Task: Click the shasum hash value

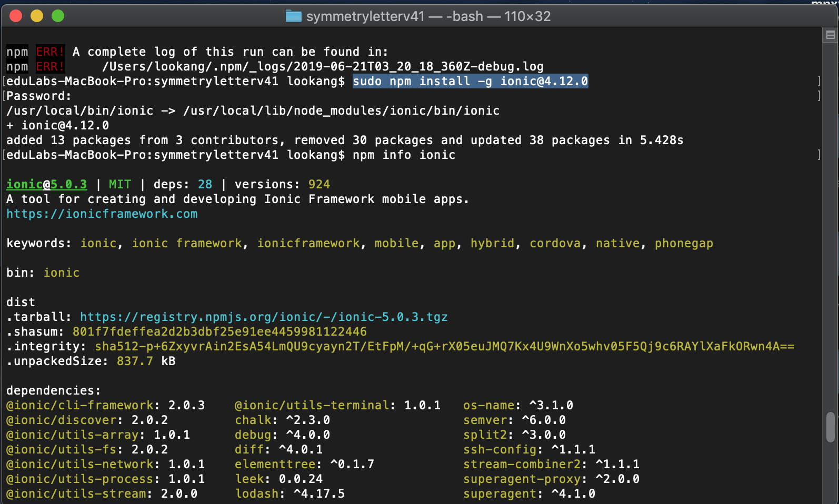Action: (x=220, y=332)
